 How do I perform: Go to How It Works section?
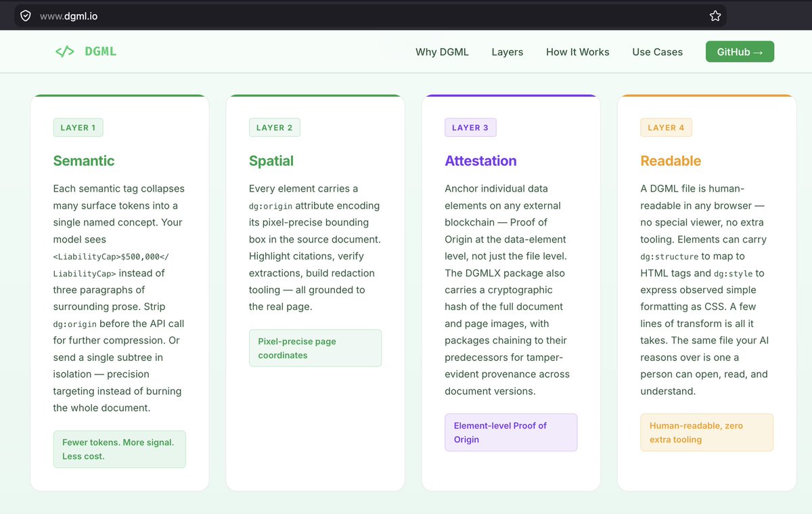coord(578,51)
